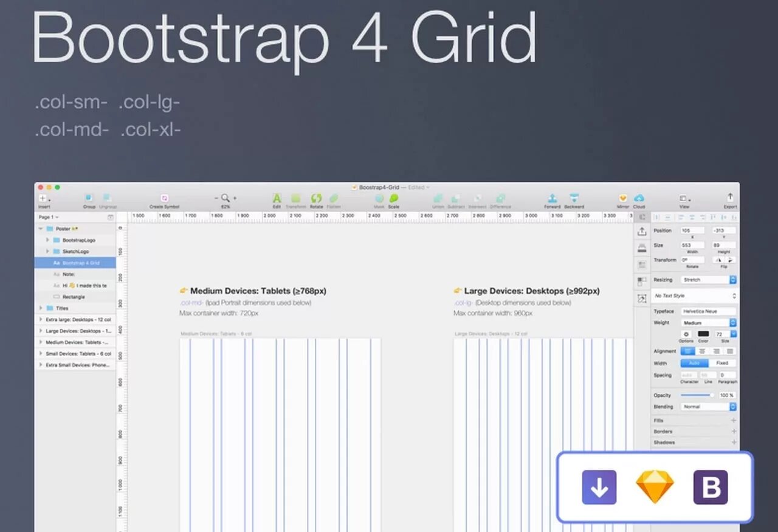Click the Export toolbar icon
The image size is (778, 532).
click(x=730, y=198)
